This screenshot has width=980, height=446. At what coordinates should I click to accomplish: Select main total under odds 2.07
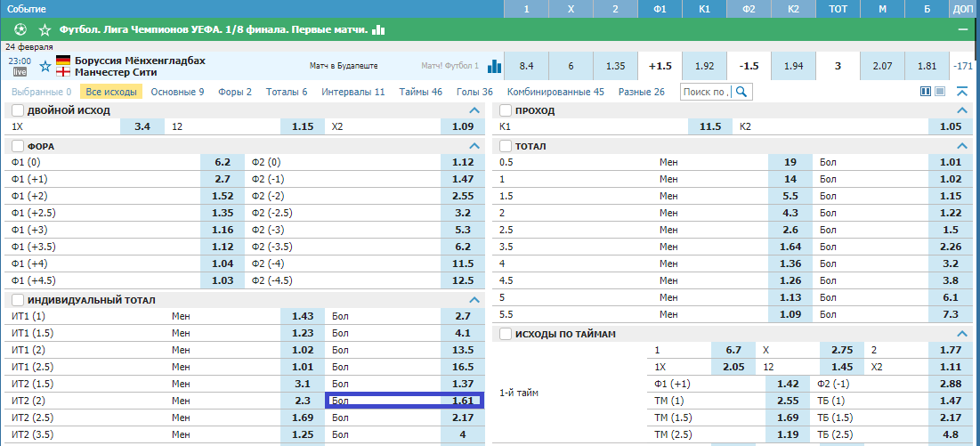[882, 66]
